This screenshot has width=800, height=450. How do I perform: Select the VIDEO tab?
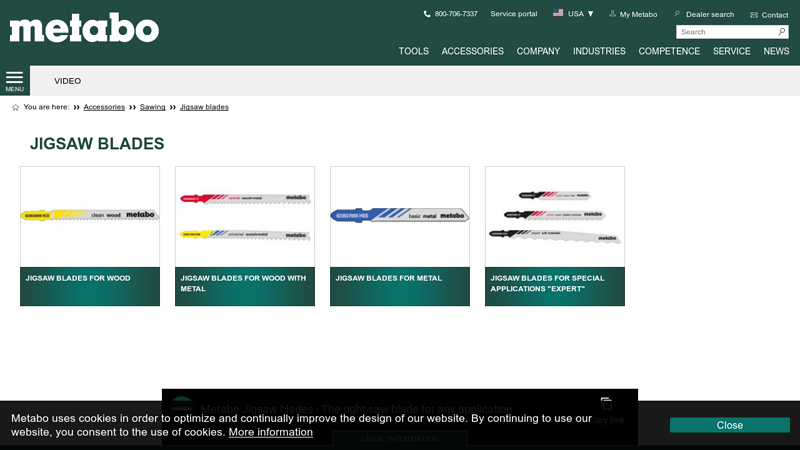tap(67, 81)
